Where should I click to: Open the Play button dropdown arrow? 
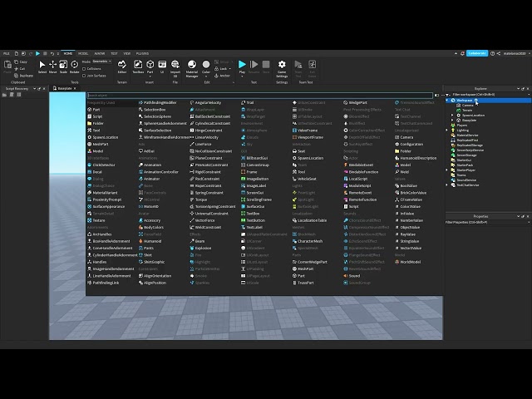(x=242, y=76)
